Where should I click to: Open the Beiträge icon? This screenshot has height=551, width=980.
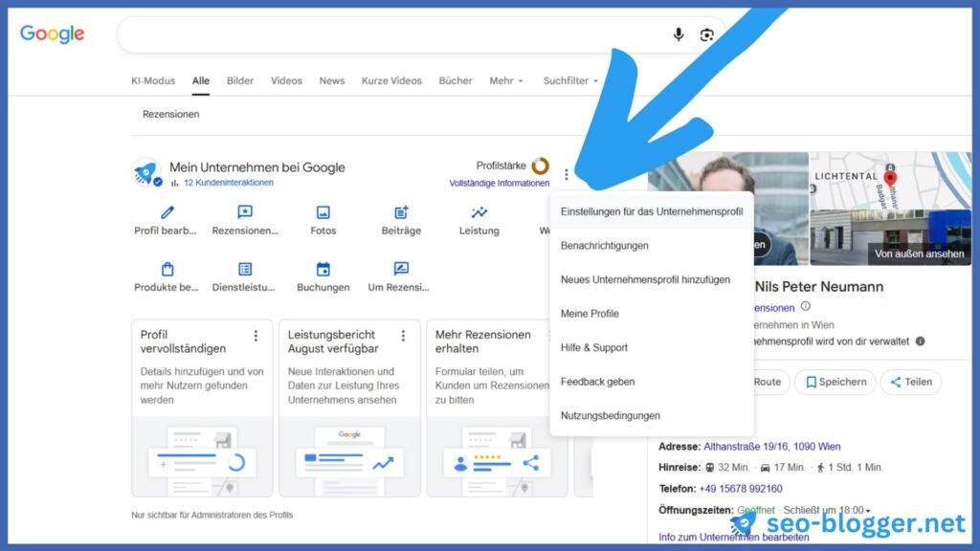click(401, 212)
